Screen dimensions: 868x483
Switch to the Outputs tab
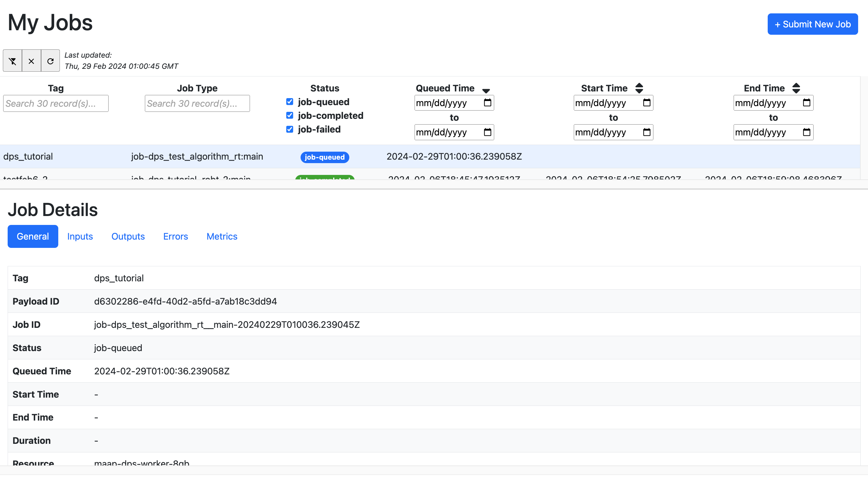(x=128, y=236)
